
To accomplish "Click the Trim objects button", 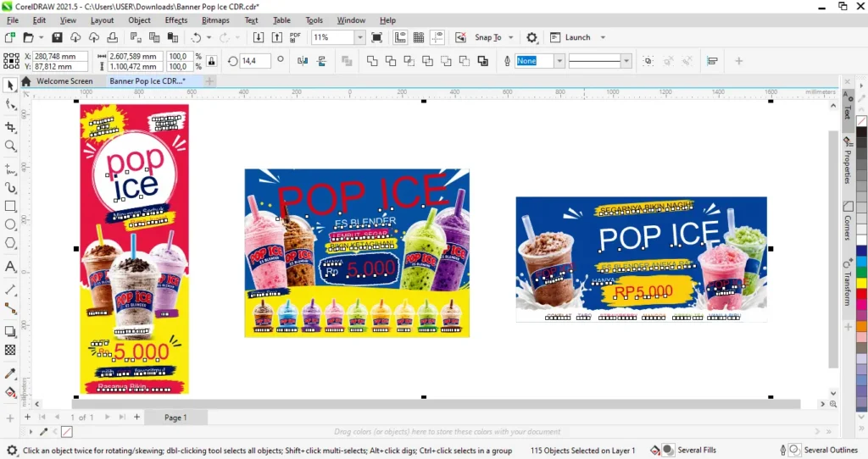I will click(390, 61).
